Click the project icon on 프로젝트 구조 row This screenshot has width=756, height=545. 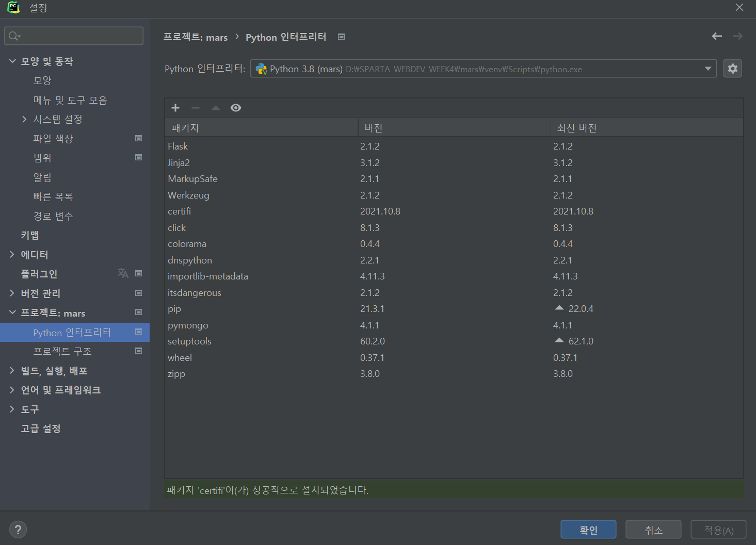(138, 351)
